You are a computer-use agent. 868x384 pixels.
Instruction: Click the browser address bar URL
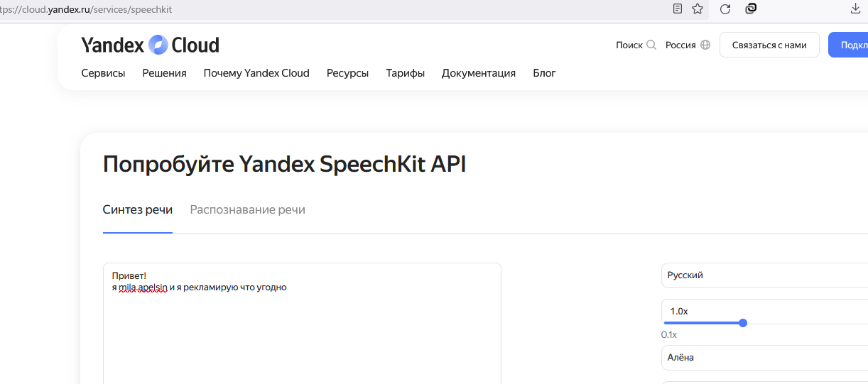tap(86, 9)
